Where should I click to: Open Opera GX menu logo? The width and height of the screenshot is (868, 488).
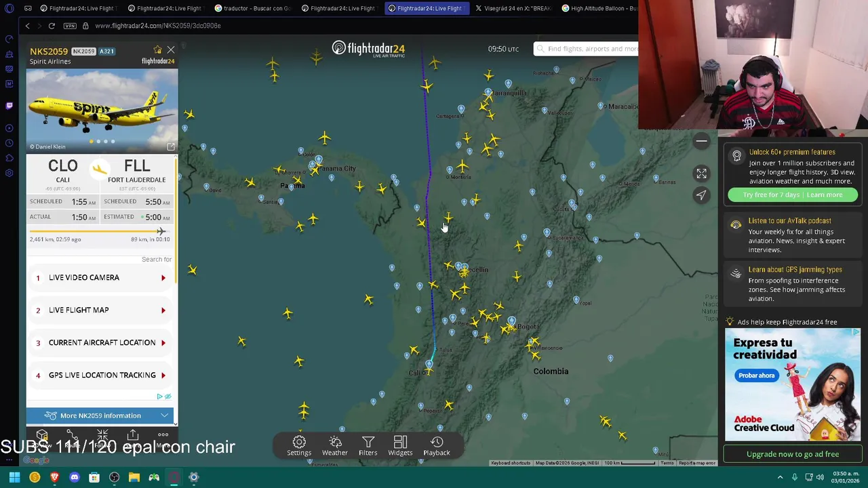pos(9,8)
